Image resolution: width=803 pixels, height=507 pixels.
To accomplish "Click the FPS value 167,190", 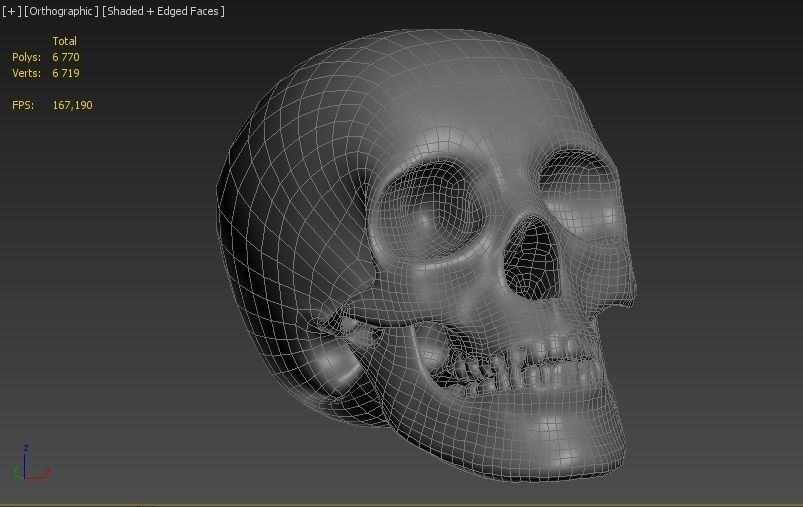I will click(72, 105).
